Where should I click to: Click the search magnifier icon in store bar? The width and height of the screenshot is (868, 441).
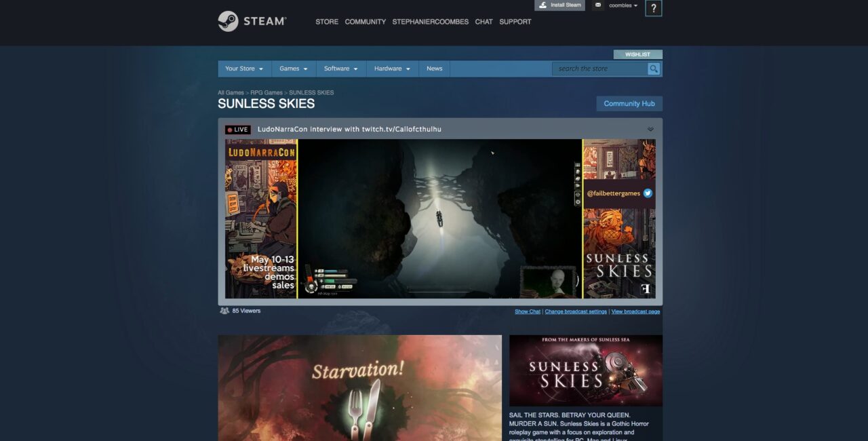654,69
